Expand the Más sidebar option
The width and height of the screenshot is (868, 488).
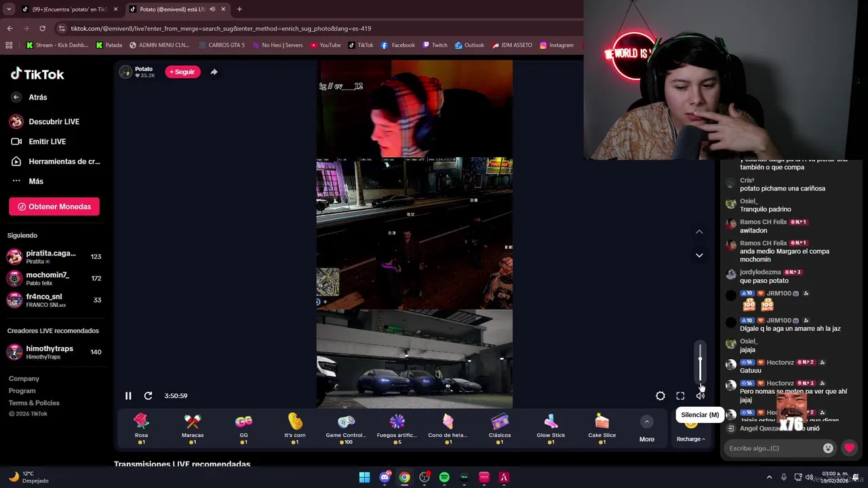tap(27, 182)
